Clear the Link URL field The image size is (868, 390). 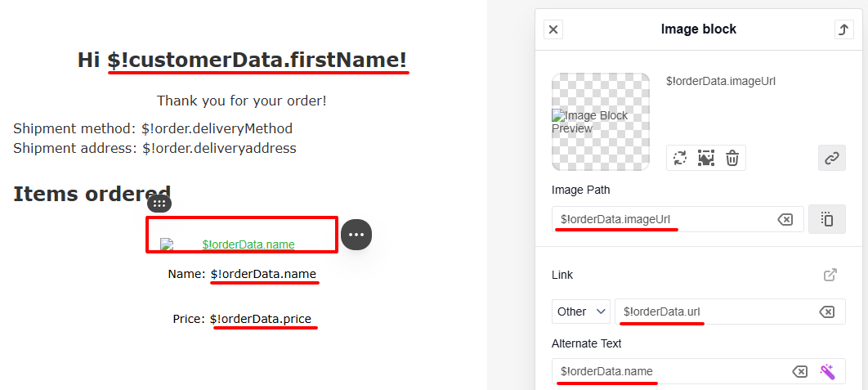826,312
